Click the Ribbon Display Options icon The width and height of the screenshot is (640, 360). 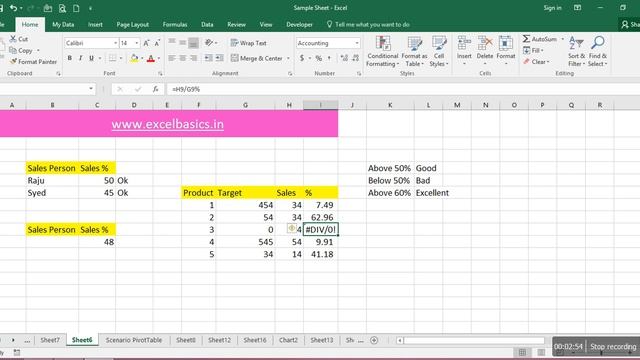[577, 8]
